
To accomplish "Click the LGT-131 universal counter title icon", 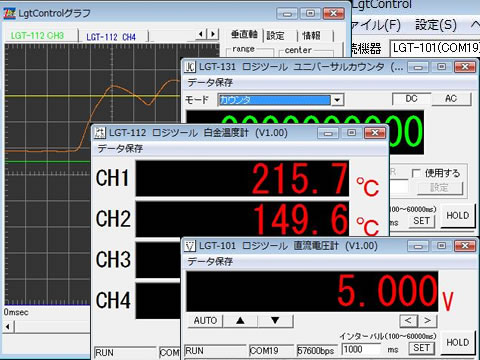I will tap(190, 67).
